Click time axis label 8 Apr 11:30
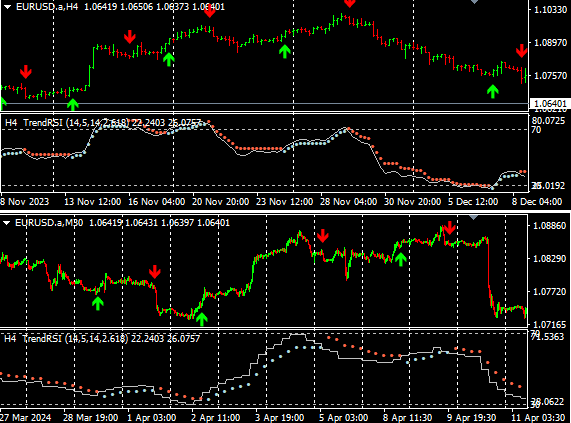 [x=407, y=418]
